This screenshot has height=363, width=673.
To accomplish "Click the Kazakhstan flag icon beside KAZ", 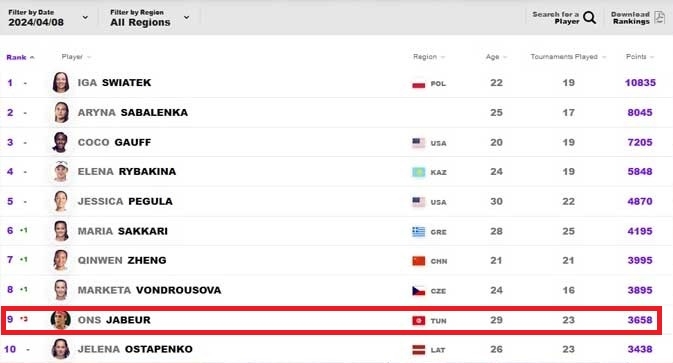I will pos(418,172).
